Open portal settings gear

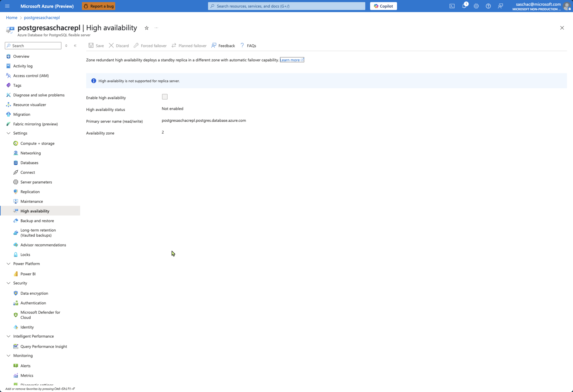click(x=476, y=6)
